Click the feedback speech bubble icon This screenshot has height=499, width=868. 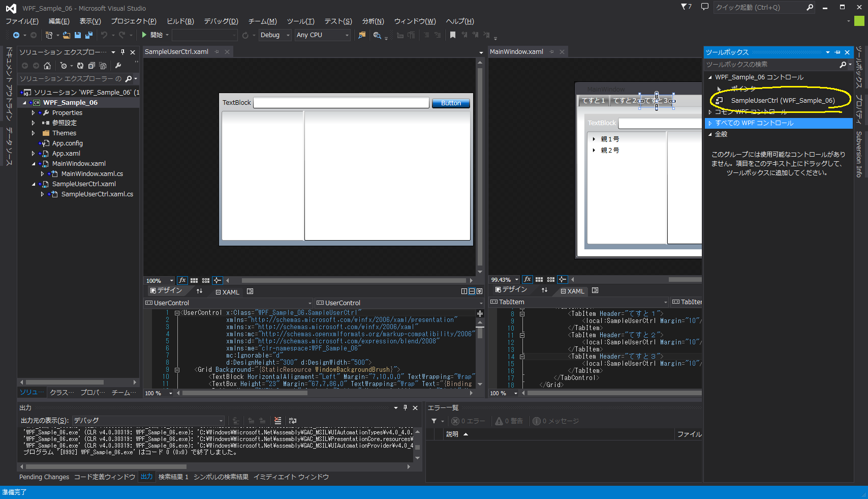point(705,7)
